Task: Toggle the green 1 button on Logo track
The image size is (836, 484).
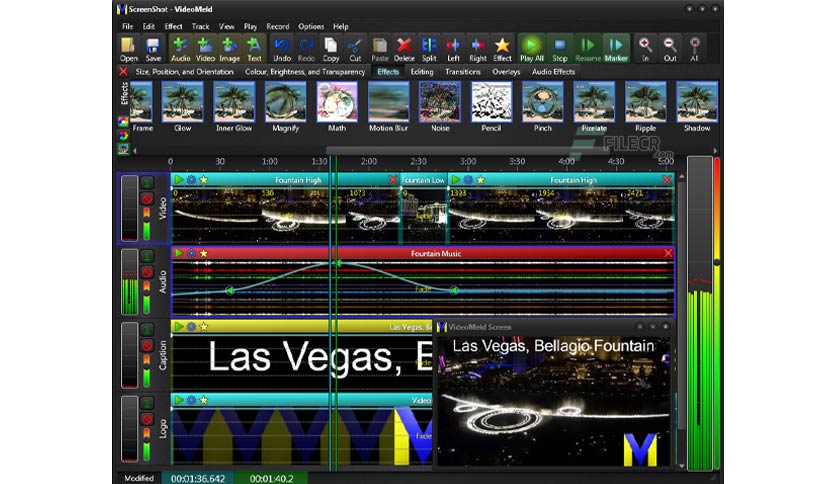Action: (x=147, y=403)
